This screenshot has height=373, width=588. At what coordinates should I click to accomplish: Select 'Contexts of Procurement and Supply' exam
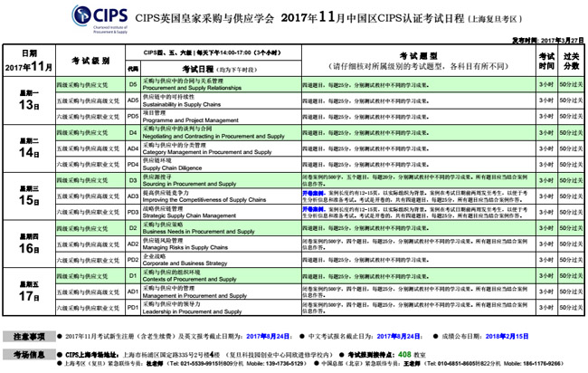pos(189,279)
